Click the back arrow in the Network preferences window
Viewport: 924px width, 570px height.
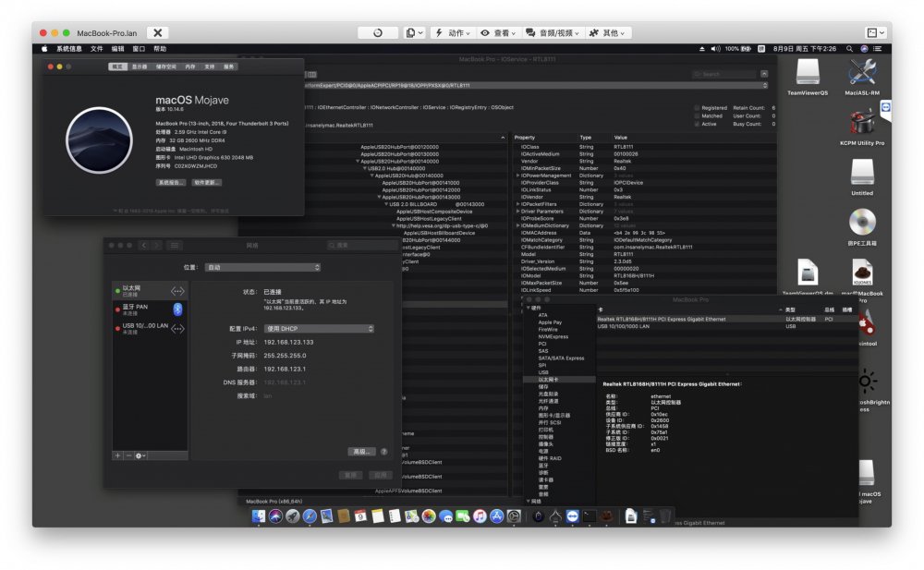click(x=144, y=245)
